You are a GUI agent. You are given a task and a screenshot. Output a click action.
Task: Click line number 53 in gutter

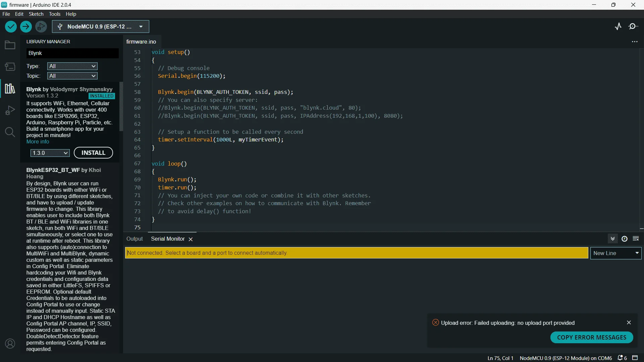[137, 52]
